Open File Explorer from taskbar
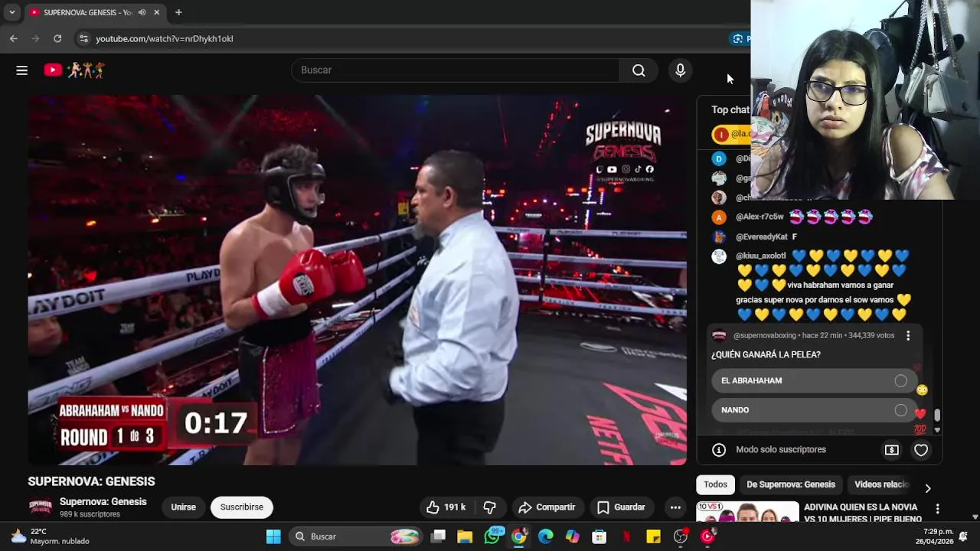 [x=465, y=536]
